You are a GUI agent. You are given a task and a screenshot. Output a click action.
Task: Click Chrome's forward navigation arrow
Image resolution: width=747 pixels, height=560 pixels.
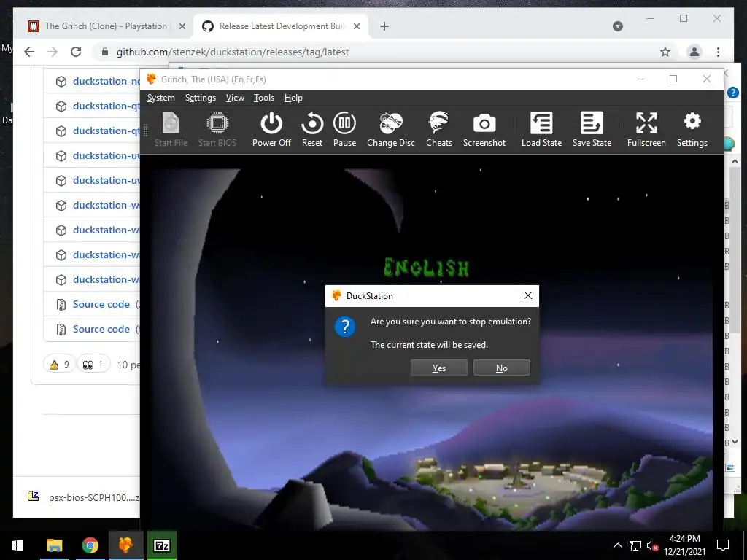[x=53, y=52]
